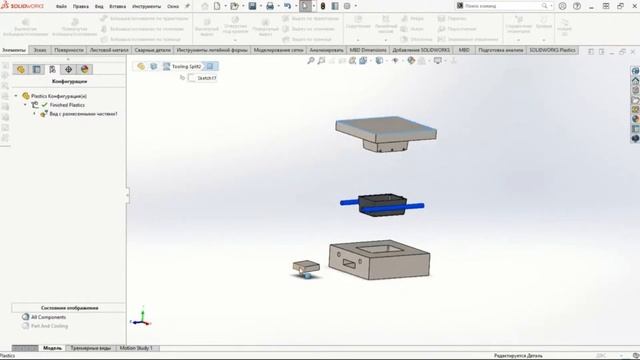Pin the menu bar with the pushpin icon
This screenshot has width=640, height=360.
coord(187,6)
